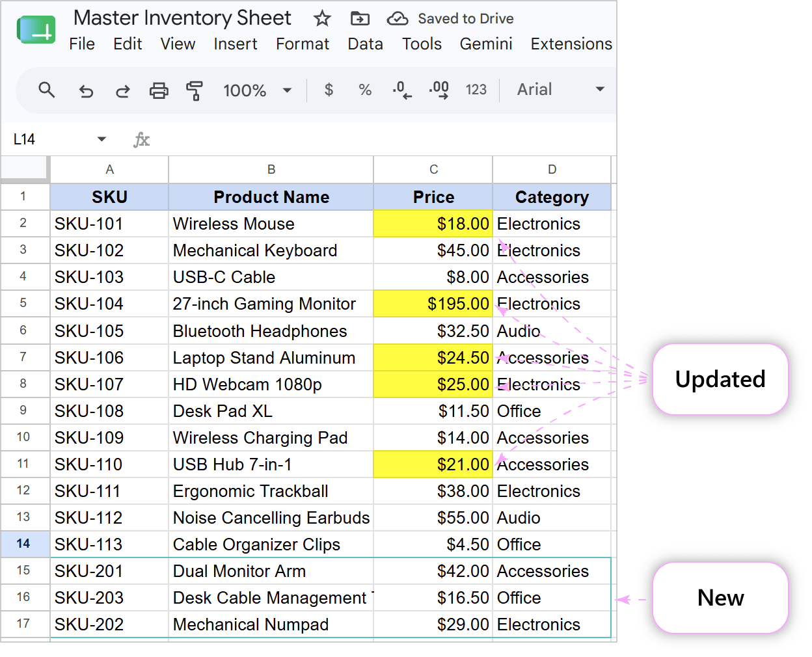Click the yellow $25.00 price cell
Image resolution: width=812 pixels, height=657 pixels.
pos(433,384)
